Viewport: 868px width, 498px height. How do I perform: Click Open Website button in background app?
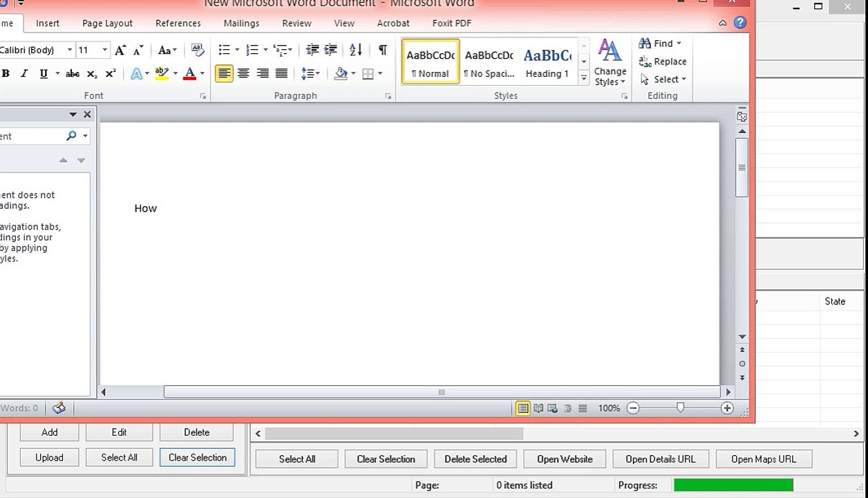[x=565, y=459]
